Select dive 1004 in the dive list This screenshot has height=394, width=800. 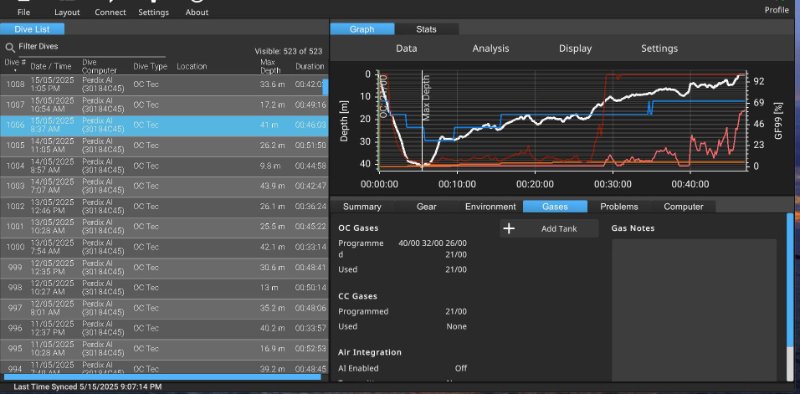[163, 166]
